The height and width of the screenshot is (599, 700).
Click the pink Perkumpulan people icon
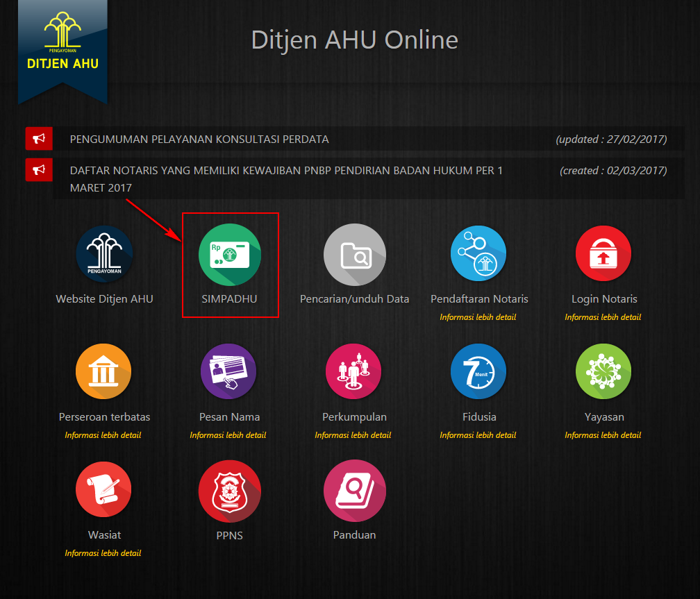pos(353,371)
